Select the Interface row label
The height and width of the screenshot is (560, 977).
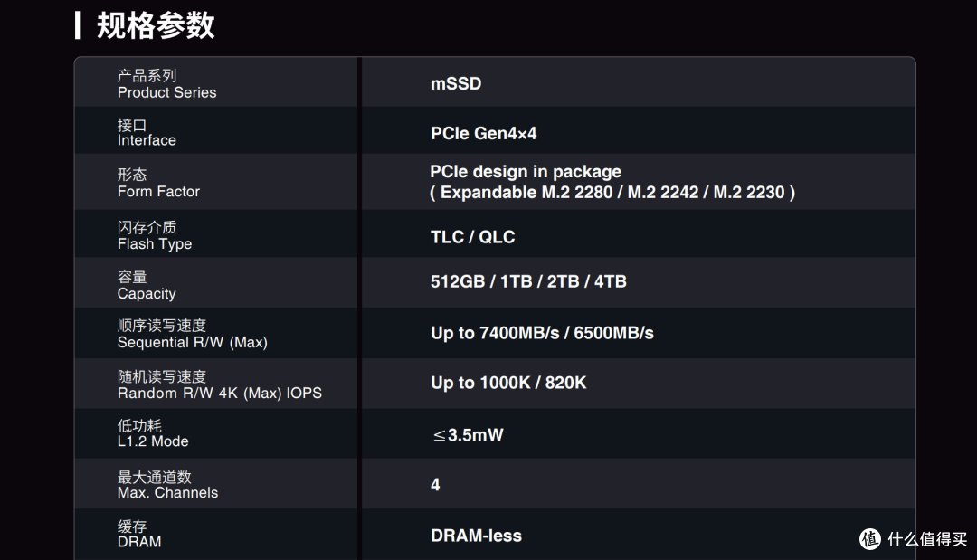pos(215,131)
